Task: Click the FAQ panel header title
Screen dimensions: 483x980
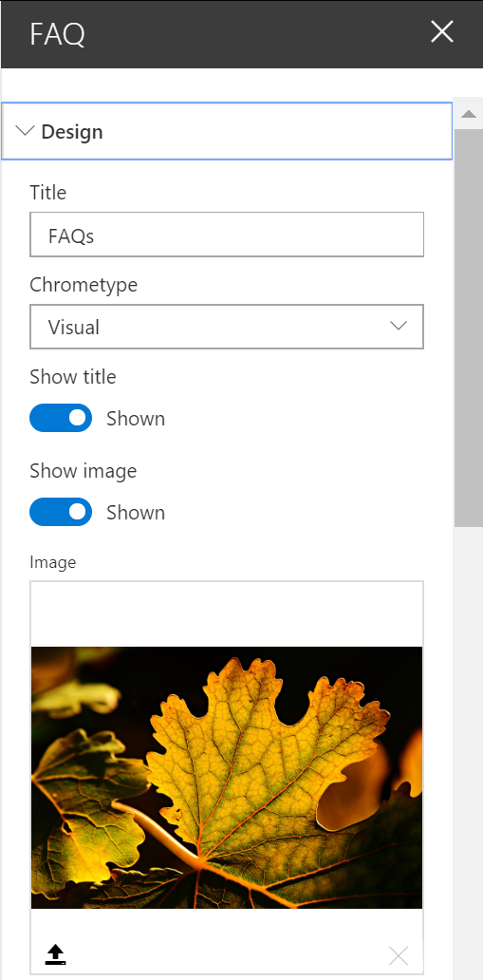Action: (57, 34)
